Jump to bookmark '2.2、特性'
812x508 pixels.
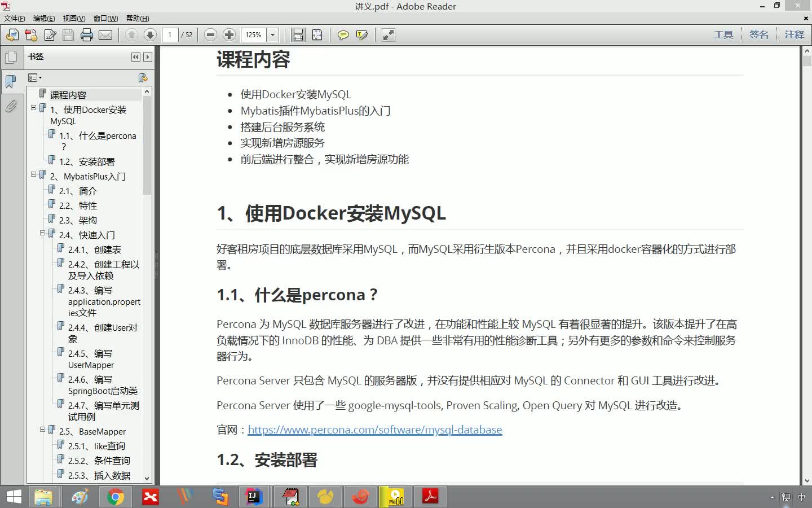tap(78, 205)
